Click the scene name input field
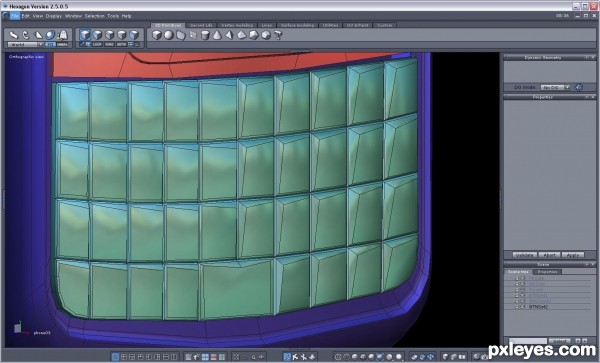 [x=528, y=341]
